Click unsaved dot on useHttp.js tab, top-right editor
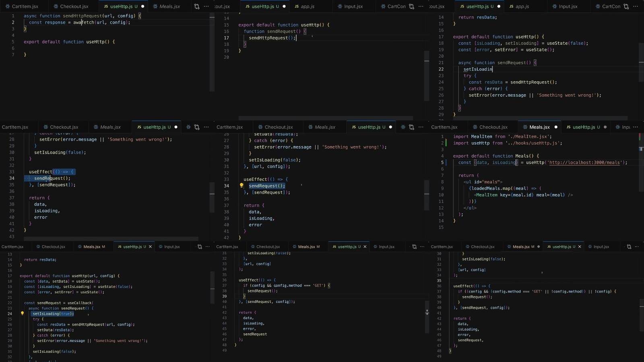 point(499,6)
